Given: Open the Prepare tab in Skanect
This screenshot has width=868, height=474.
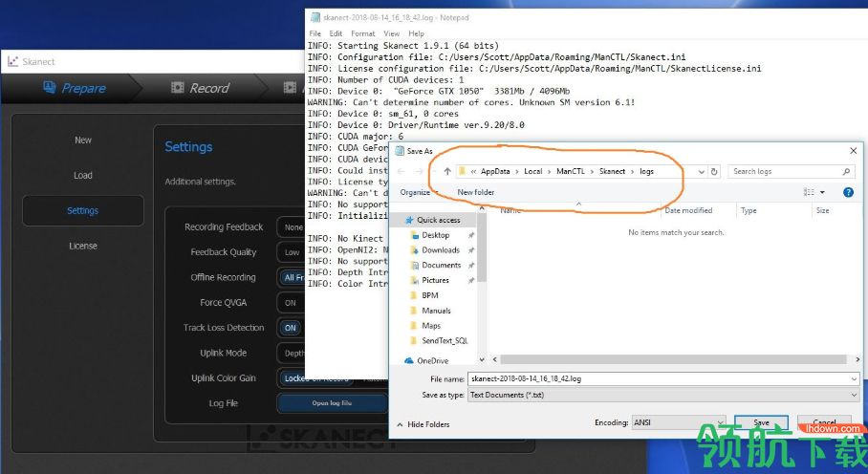Looking at the screenshot, I should (x=75, y=88).
